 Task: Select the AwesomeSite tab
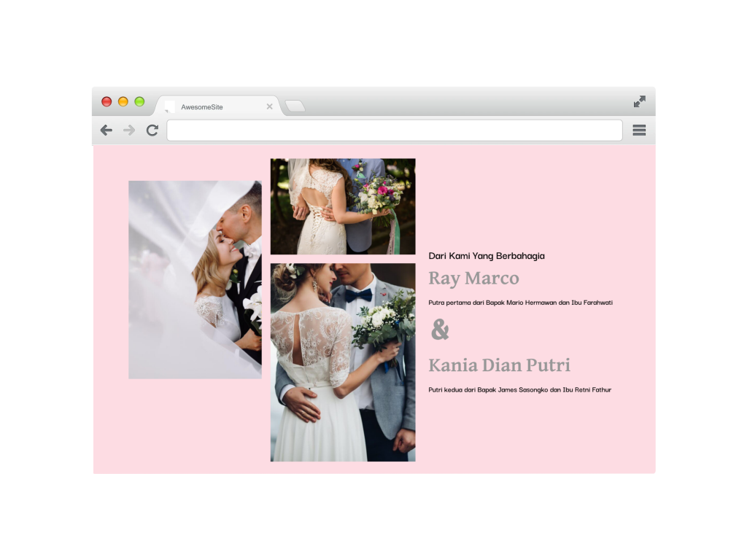click(219, 106)
